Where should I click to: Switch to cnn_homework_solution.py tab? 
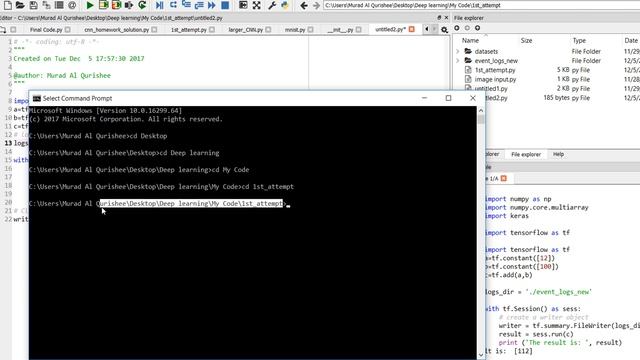117,30
